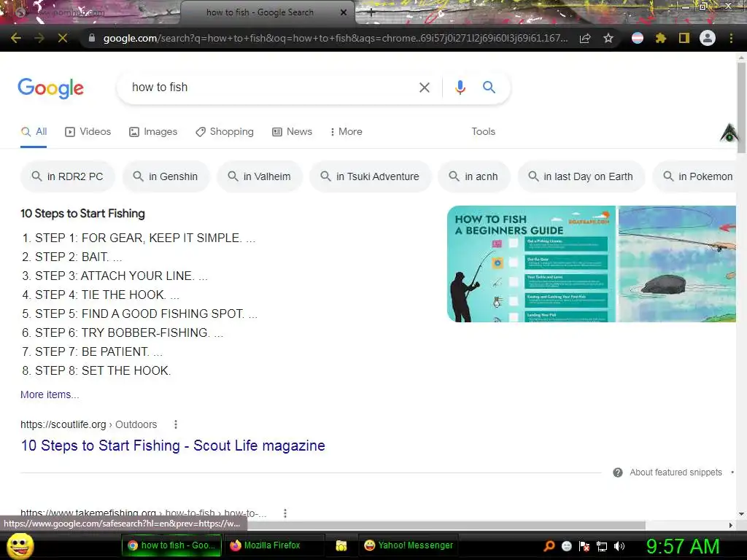The width and height of the screenshot is (747, 560).
Task: Switch to the Images tab
Action: [x=153, y=132]
